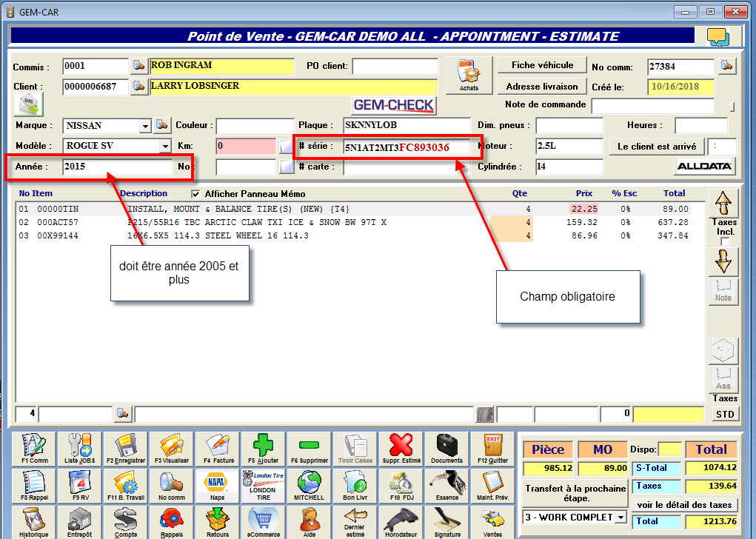Open the Achats purchases icon
The height and width of the screenshot is (539, 756).
point(469,76)
